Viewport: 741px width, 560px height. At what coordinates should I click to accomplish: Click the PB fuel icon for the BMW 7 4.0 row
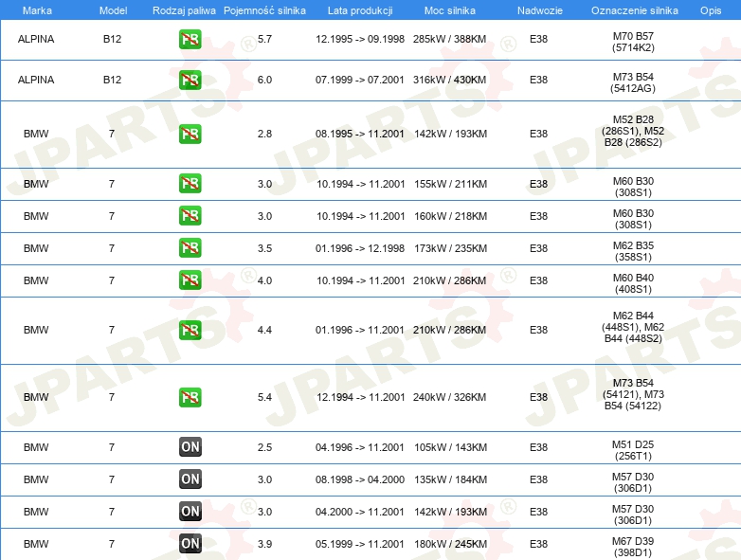click(x=190, y=280)
